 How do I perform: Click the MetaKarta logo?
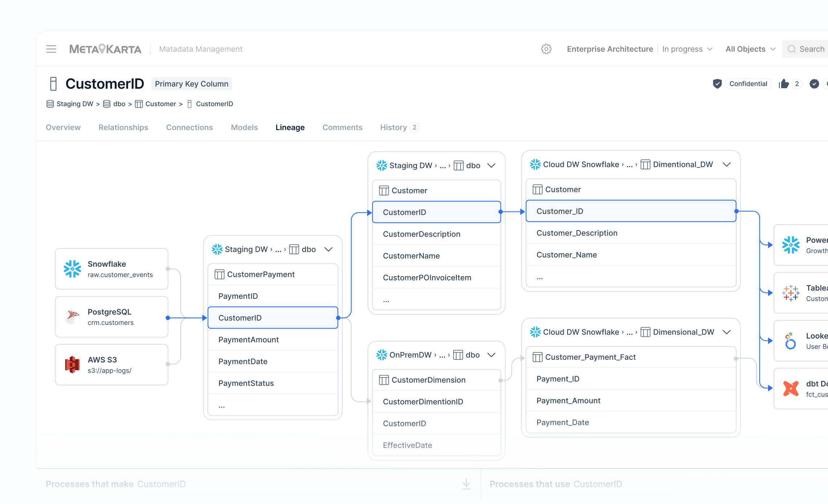point(105,49)
